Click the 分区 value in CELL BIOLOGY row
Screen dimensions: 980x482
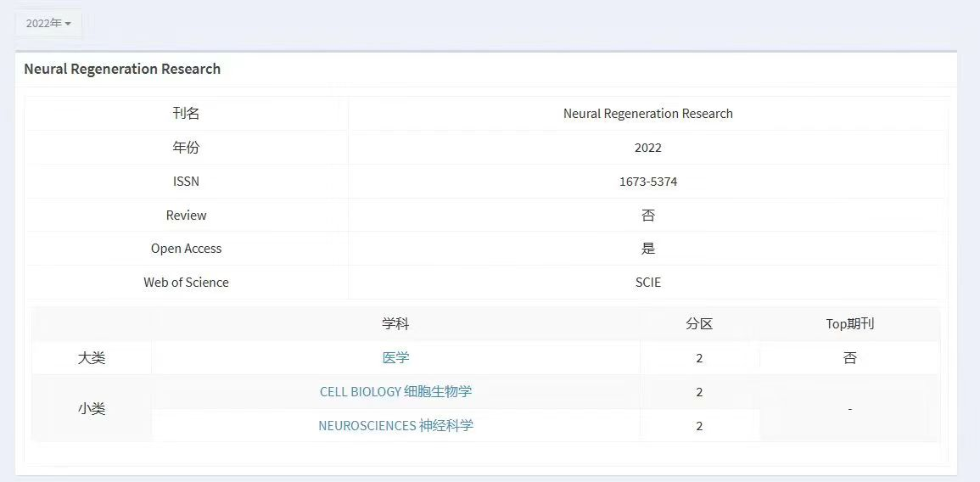point(699,392)
